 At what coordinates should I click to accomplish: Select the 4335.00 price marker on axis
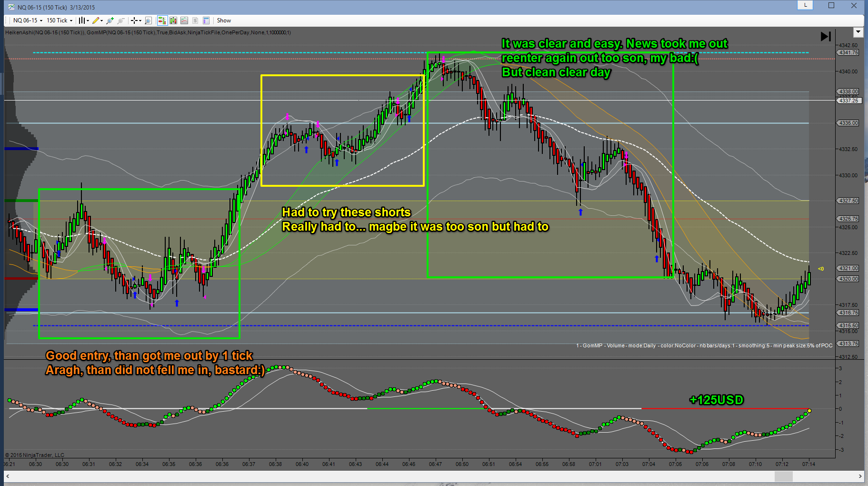[848, 123]
